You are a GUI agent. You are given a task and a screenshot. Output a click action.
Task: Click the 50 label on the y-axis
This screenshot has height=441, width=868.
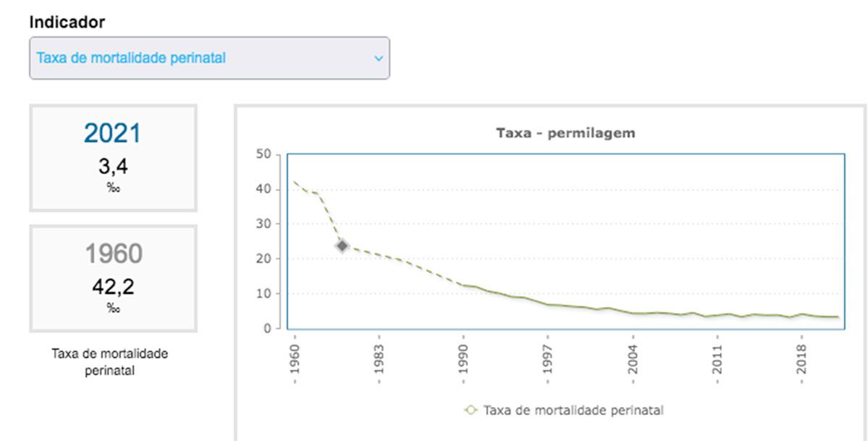click(x=263, y=154)
